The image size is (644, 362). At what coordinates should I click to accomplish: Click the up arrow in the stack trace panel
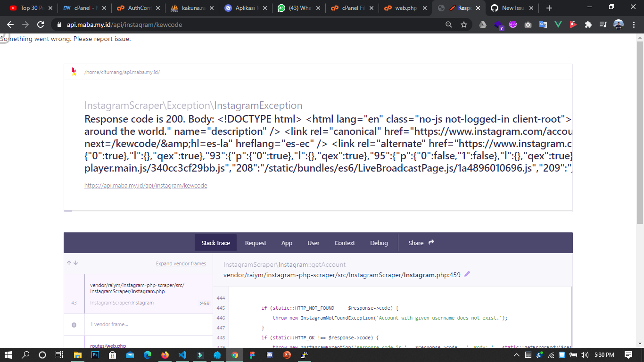[69, 263]
